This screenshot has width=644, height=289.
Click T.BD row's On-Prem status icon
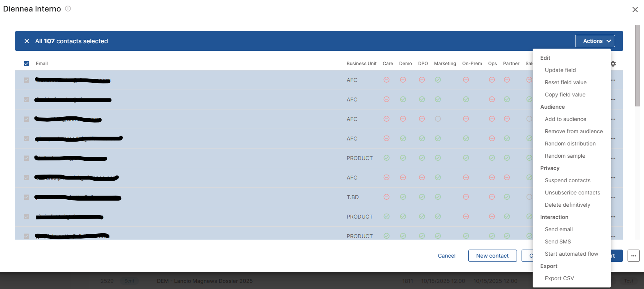(466, 197)
